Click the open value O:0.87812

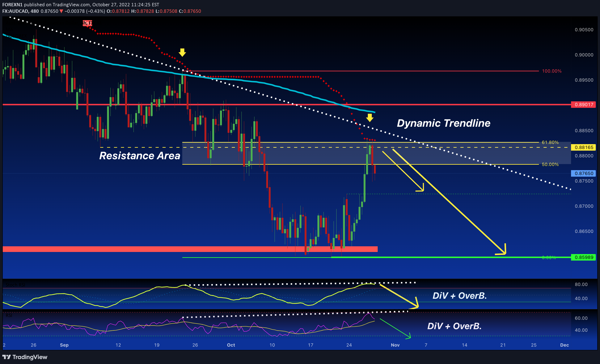point(118,11)
